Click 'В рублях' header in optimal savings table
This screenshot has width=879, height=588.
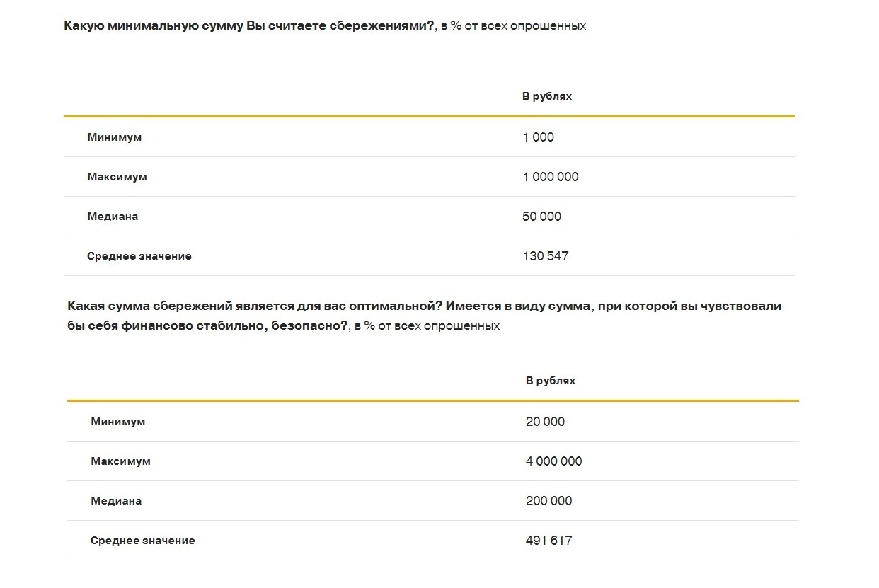pos(550,381)
